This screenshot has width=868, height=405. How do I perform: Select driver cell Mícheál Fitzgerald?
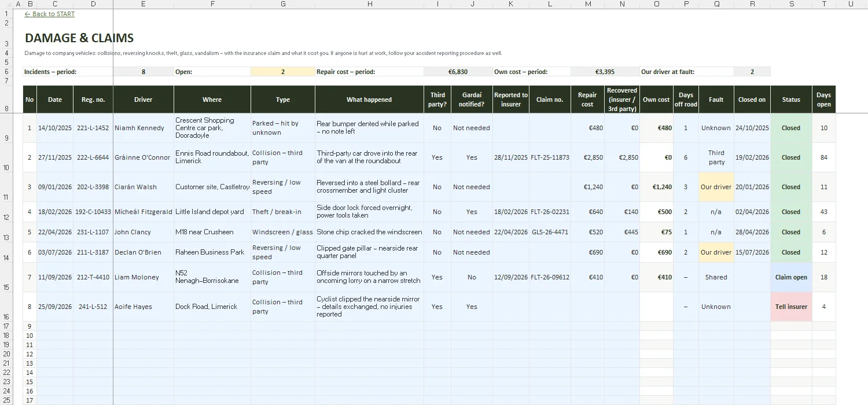click(143, 212)
